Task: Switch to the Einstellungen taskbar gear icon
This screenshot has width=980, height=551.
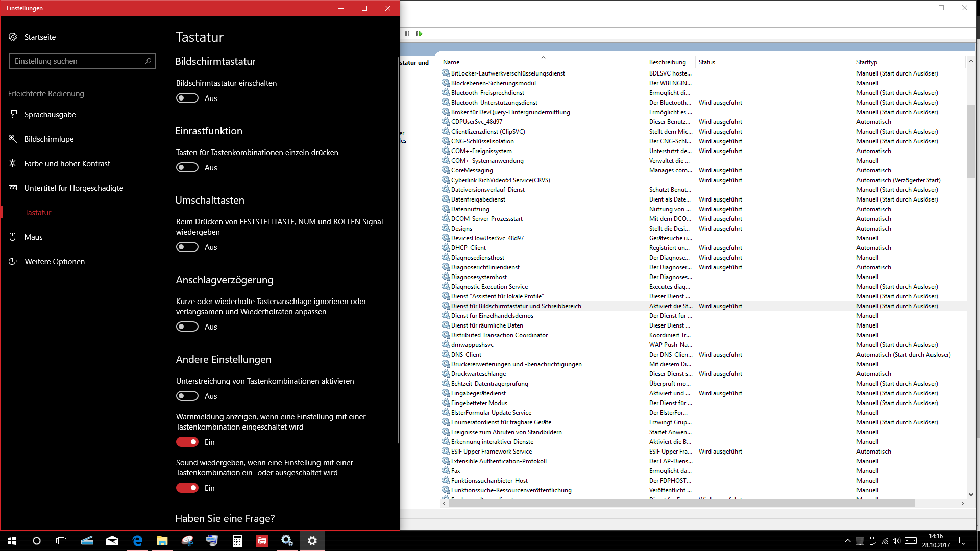Action: pos(312,541)
